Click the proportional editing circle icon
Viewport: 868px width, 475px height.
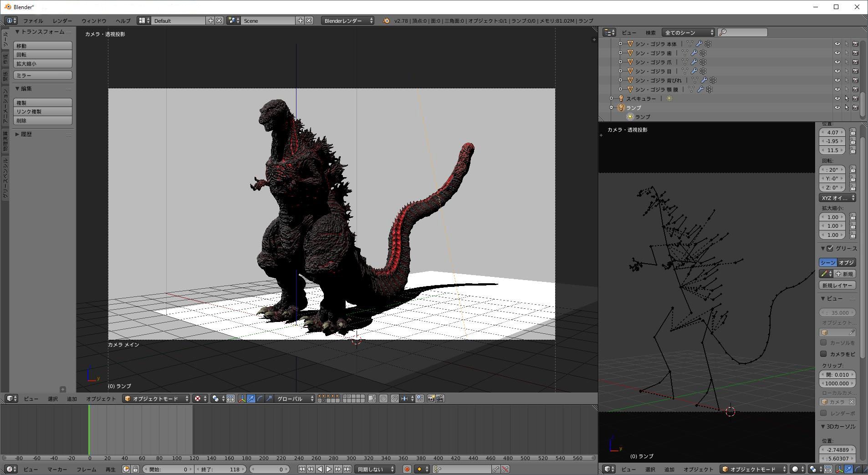[x=383, y=399]
